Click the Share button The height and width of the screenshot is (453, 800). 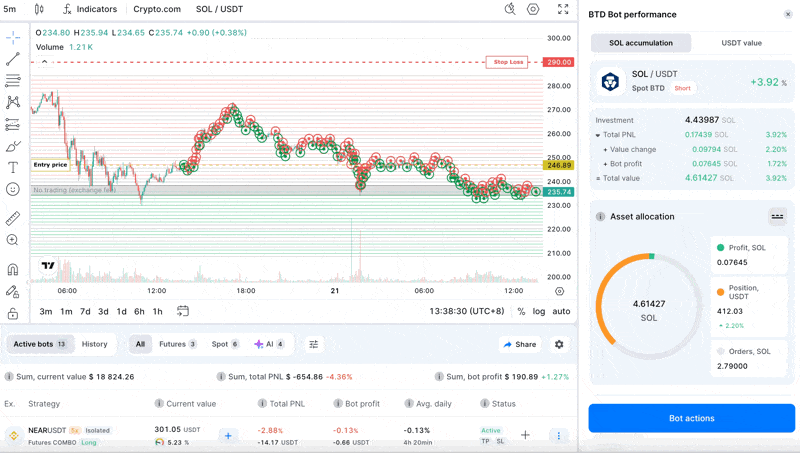[x=520, y=344]
